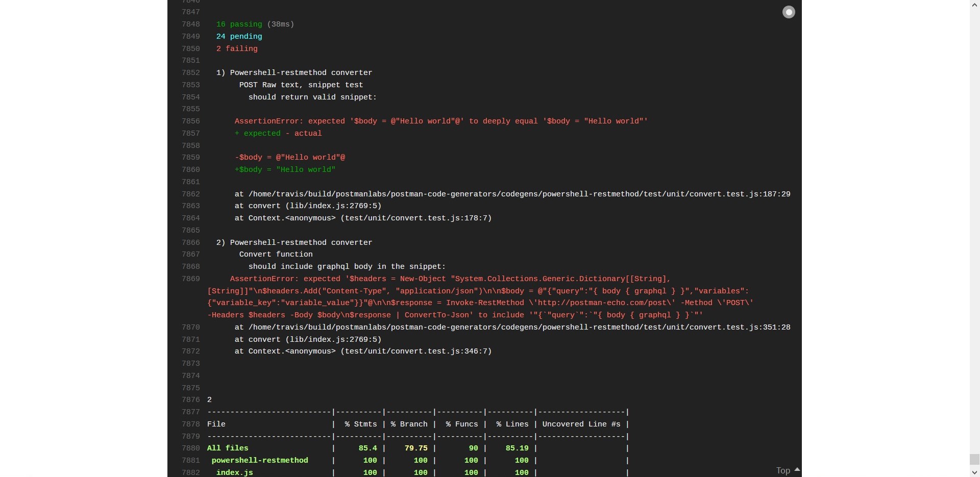This screenshot has height=477, width=980.
Task: Select log line number 7876
Action: point(190,400)
